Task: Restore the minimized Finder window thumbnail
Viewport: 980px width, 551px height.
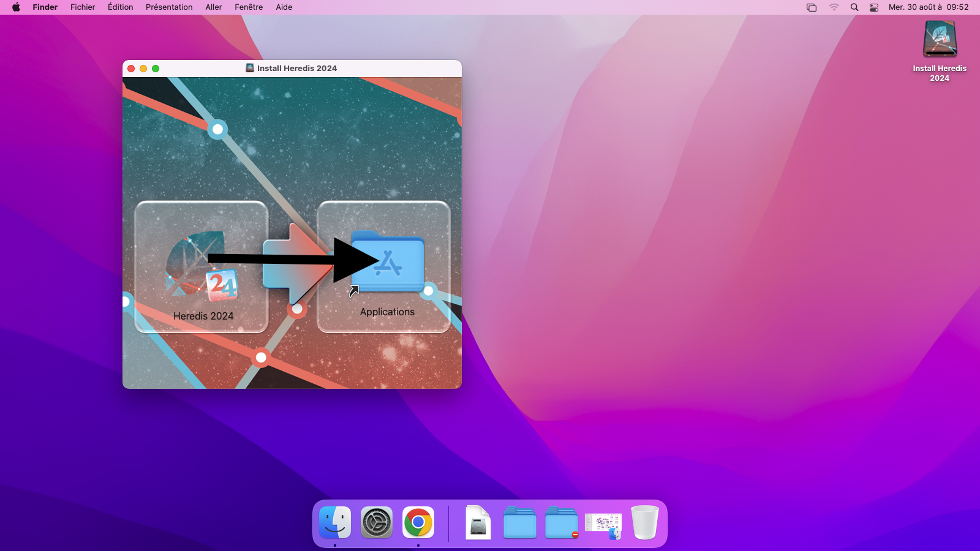Action: click(x=603, y=524)
